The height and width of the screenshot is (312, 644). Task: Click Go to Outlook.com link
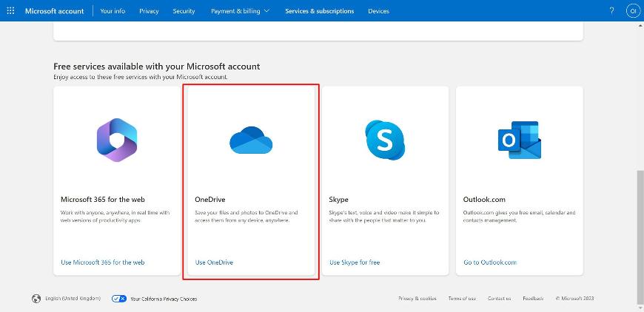490,262
